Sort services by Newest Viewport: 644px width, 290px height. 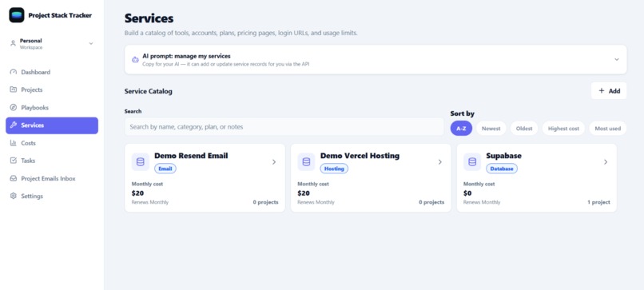pos(491,129)
